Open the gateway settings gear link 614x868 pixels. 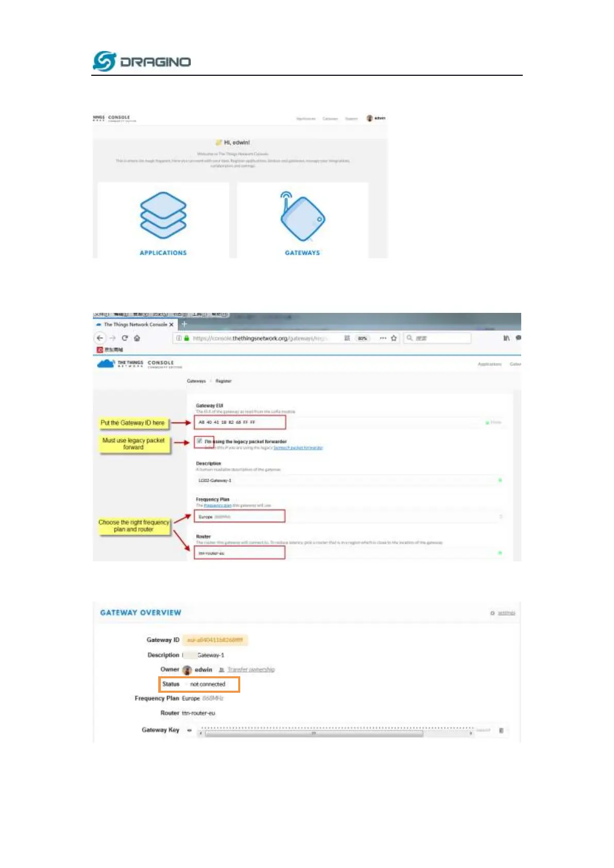[503, 613]
